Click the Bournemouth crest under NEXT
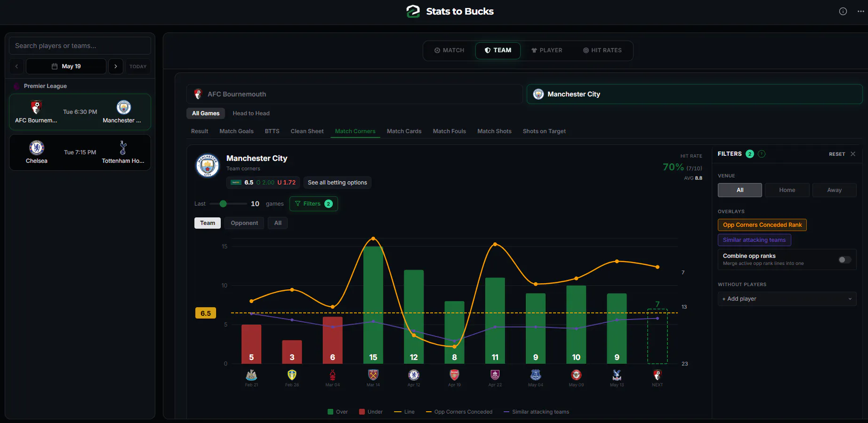Viewport: 868px width, 423px height. [658, 375]
